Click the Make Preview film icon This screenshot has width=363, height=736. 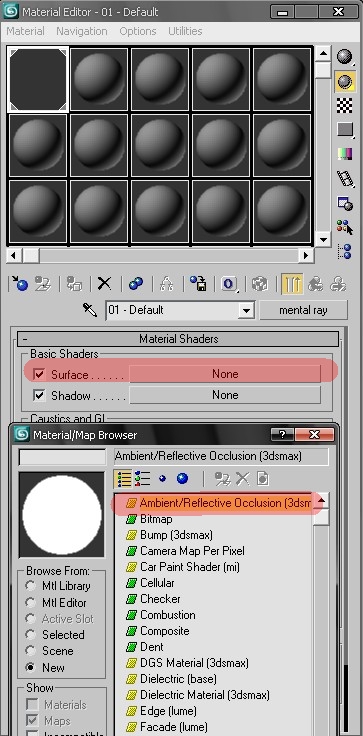(x=345, y=179)
